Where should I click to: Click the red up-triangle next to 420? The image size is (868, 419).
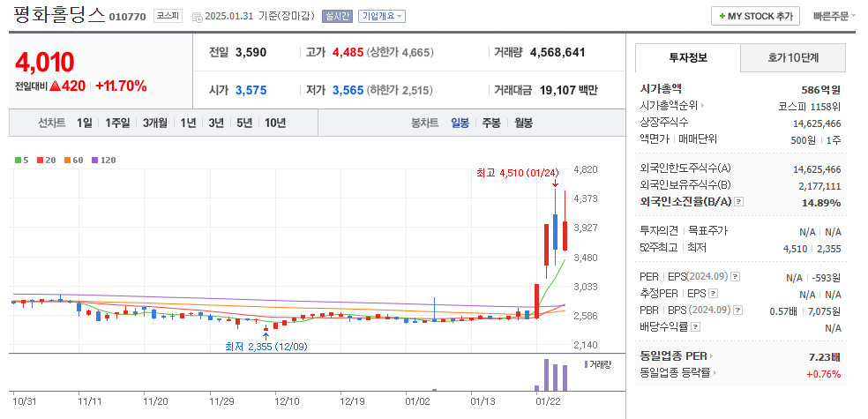pyautogui.click(x=55, y=86)
